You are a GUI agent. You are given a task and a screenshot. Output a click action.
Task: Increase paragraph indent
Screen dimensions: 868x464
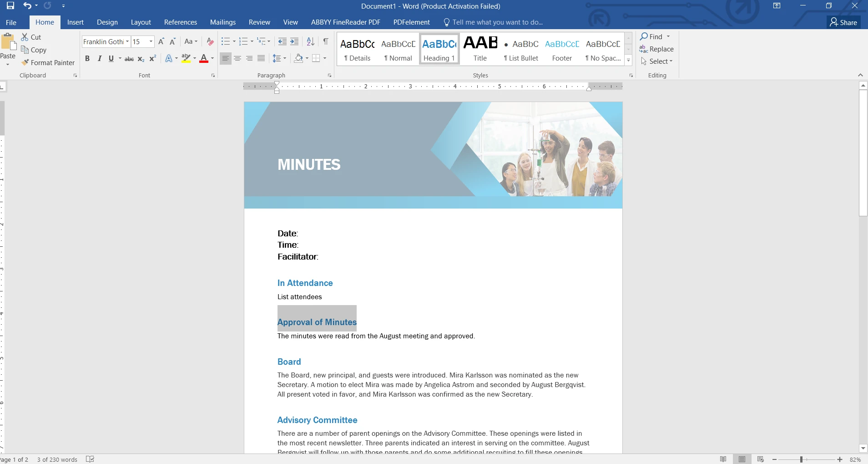(294, 41)
